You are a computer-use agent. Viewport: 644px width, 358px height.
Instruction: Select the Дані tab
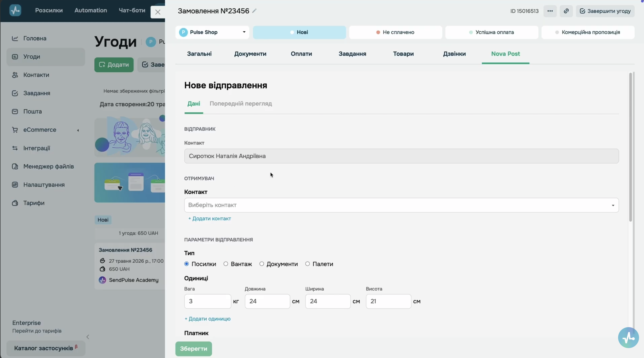click(x=194, y=103)
